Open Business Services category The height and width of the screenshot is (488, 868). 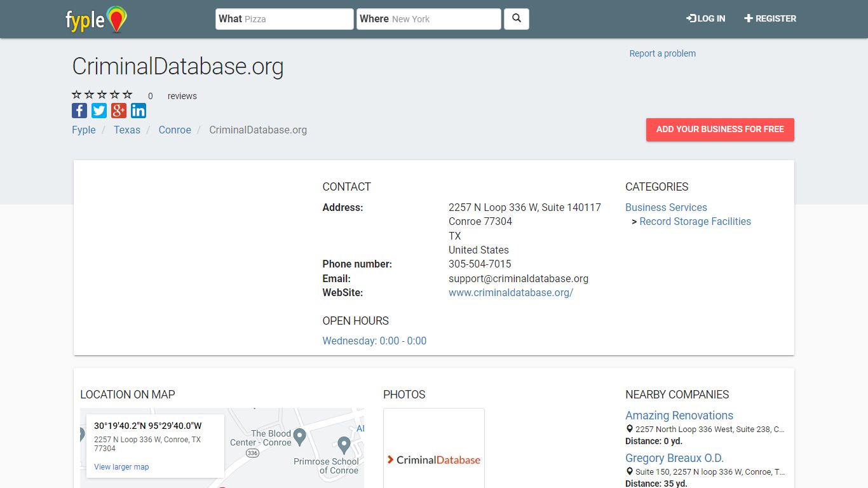pyautogui.click(x=666, y=207)
